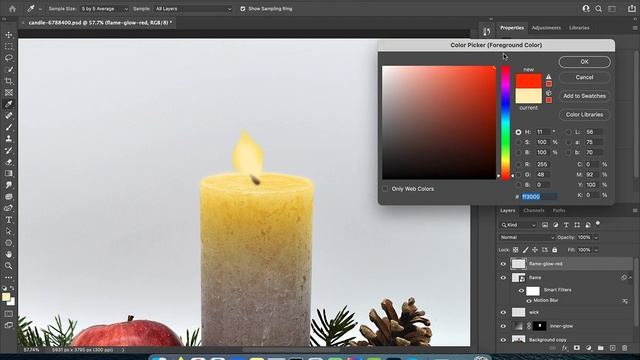Open the Layers panel options menu

point(635,211)
